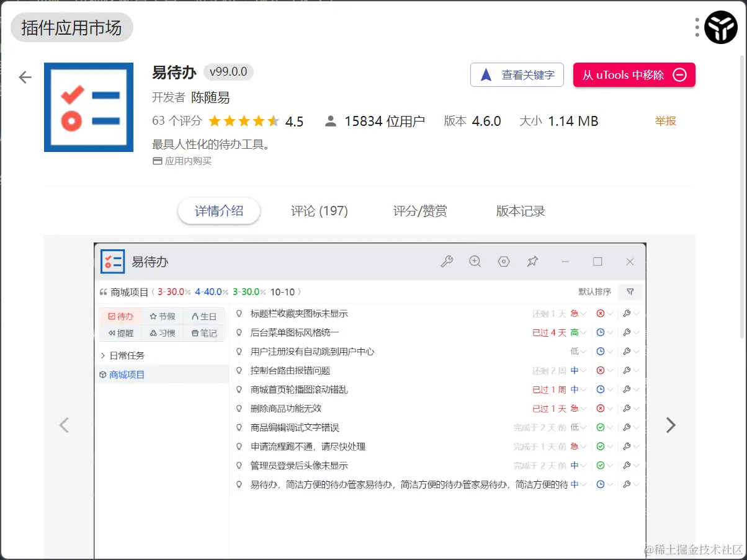Viewport: 747px width, 560px height.
Task: Select the 节假 category tab in preview
Action: pos(163,316)
